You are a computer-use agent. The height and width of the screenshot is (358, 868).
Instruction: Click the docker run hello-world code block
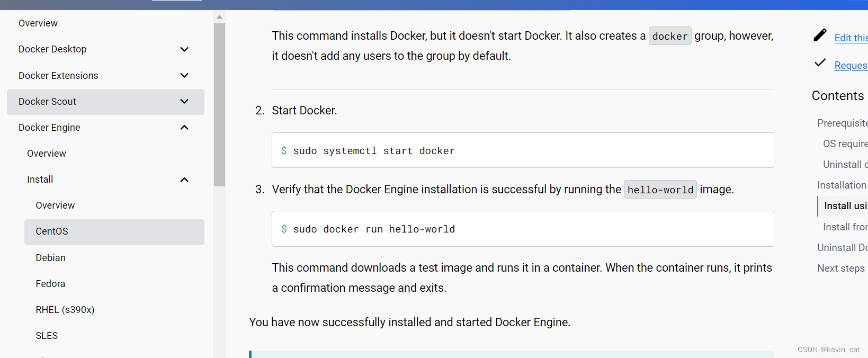pyautogui.click(x=523, y=229)
